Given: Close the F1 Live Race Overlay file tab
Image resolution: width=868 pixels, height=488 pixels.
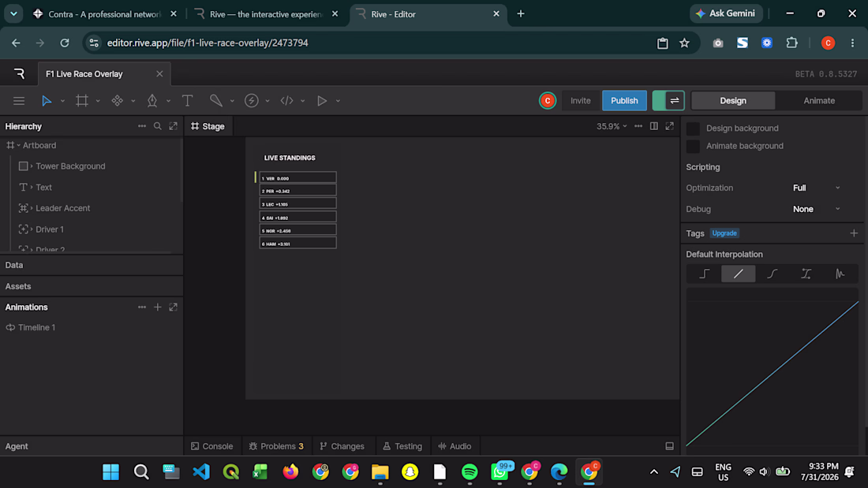Looking at the screenshot, I should (159, 73).
